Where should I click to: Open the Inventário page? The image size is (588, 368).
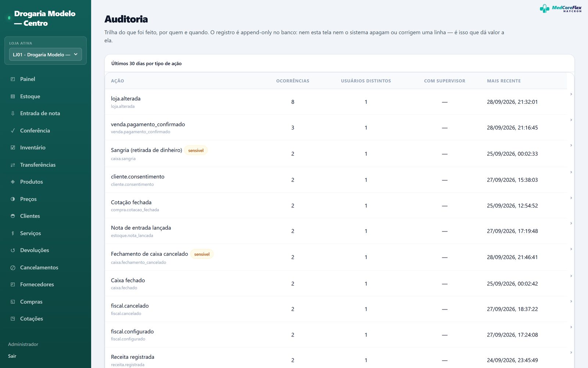coord(46,148)
